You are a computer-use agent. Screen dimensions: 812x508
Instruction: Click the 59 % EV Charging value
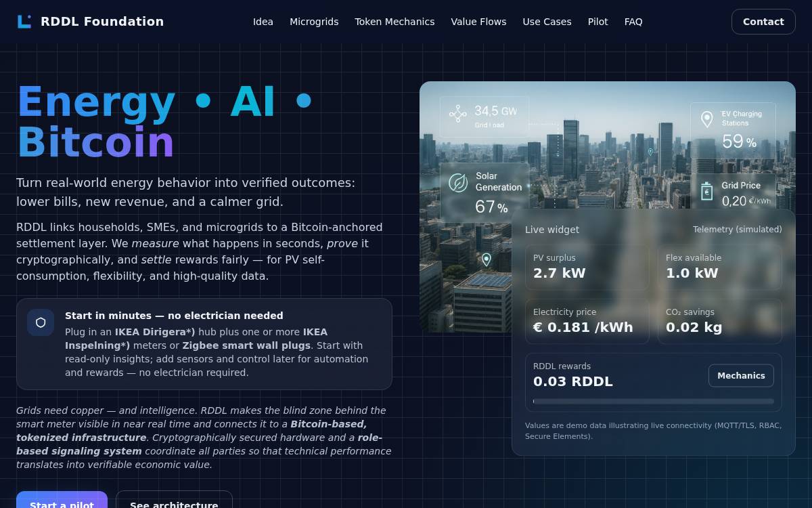tap(740, 141)
